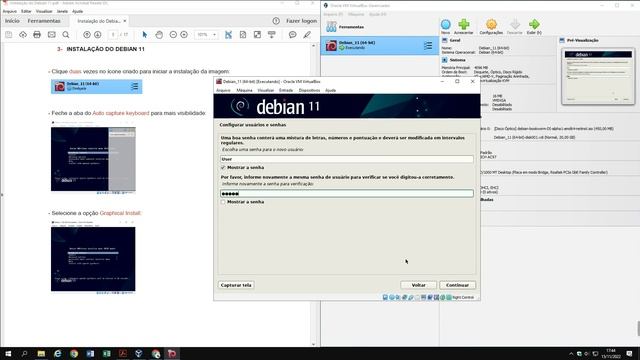This screenshot has height=360, width=640.
Task: Open the Debian_11 VM list menu icon
Action: [428, 45]
